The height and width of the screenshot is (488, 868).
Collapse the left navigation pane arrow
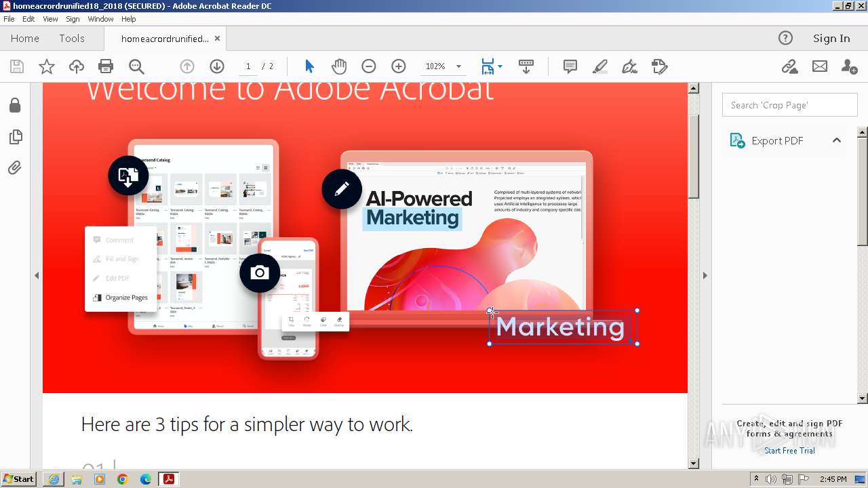(x=37, y=275)
